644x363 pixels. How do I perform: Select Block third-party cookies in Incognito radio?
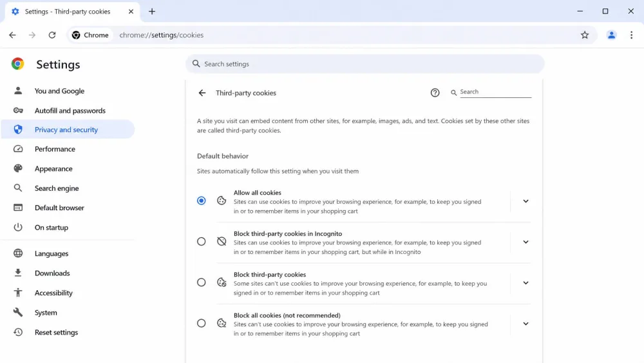pyautogui.click(x=201, y=241)
